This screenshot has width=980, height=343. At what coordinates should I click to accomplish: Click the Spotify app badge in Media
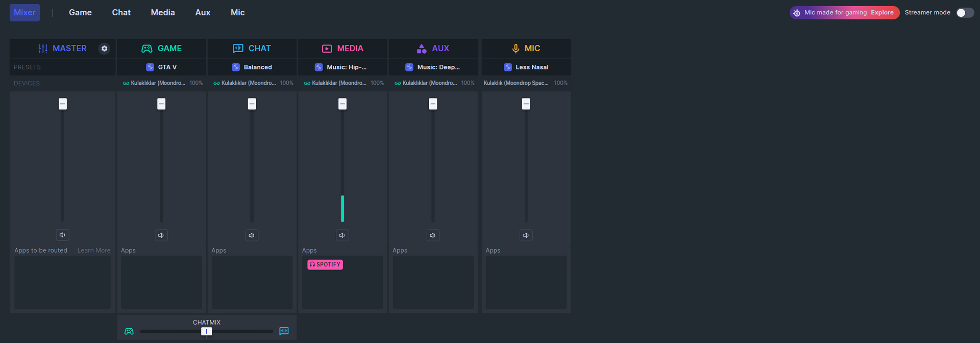(325, 264)
